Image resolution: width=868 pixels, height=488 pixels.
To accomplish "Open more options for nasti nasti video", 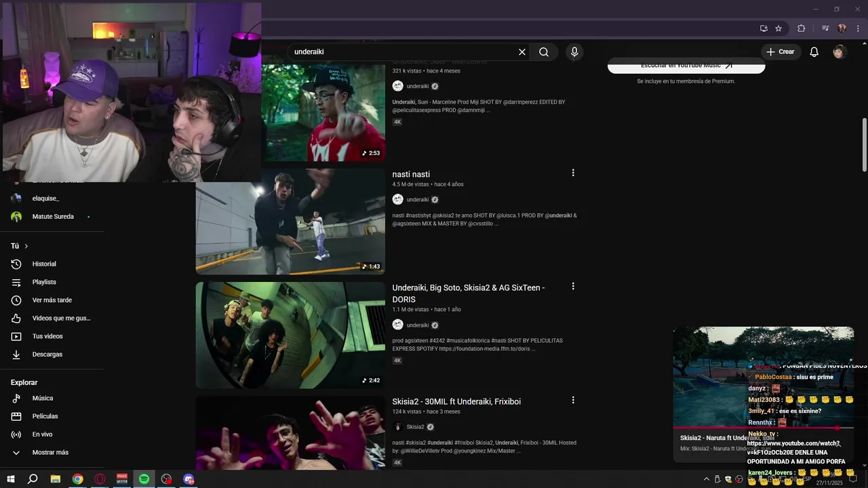I will (573, 173).
